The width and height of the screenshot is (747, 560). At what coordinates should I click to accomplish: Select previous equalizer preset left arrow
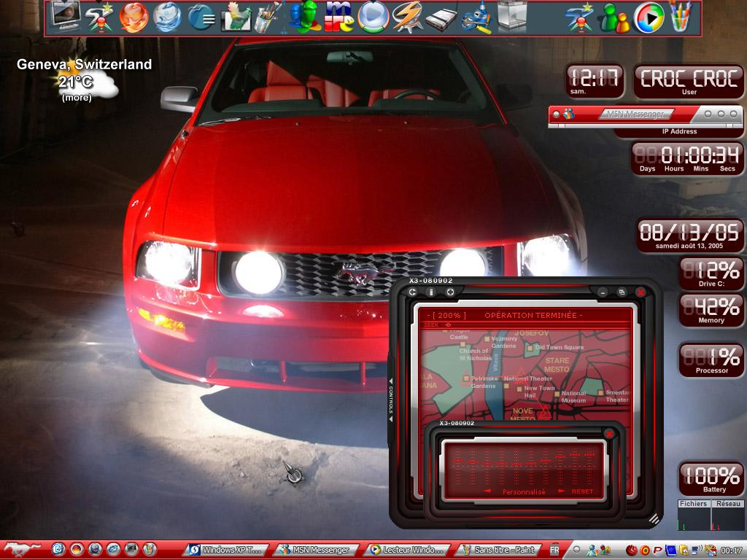(487, 491)
